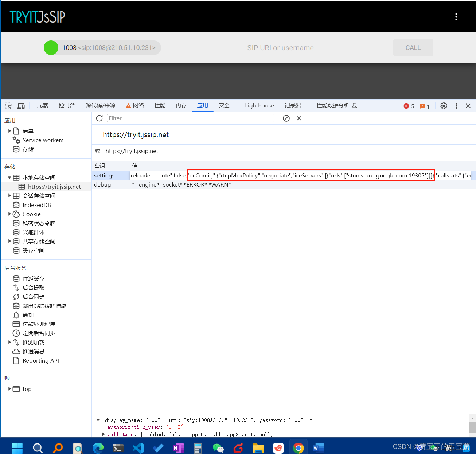Select 往返缓存 under background services
Image resolution: width=476 pixels, height=454 pixels.
[x=33, y=278]
